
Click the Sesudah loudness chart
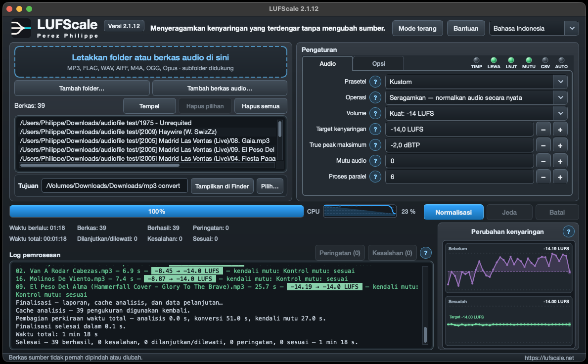click(508, 321)
